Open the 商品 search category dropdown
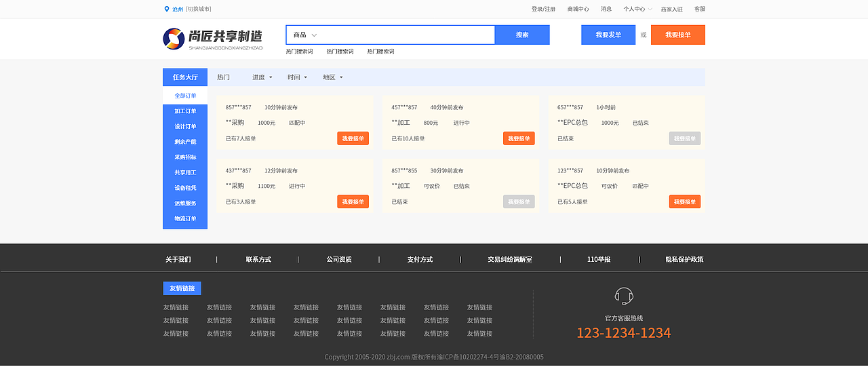 [305, 35]
